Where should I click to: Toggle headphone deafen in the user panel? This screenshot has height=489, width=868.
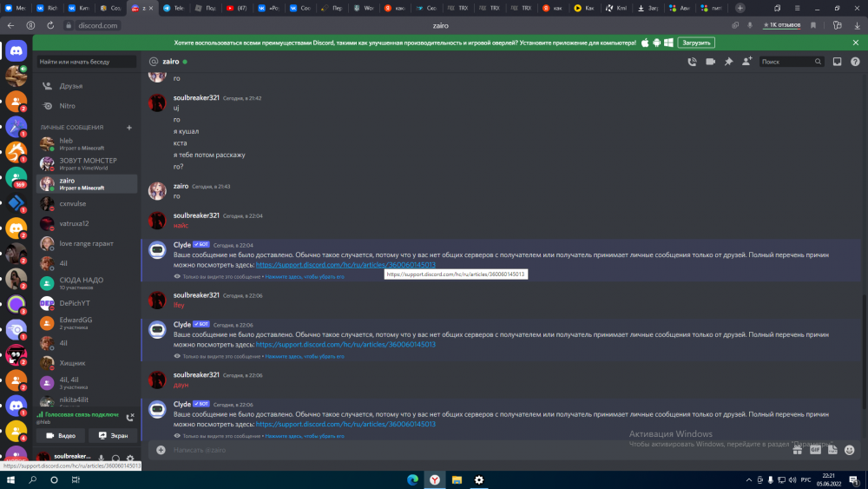click(115, 458)
